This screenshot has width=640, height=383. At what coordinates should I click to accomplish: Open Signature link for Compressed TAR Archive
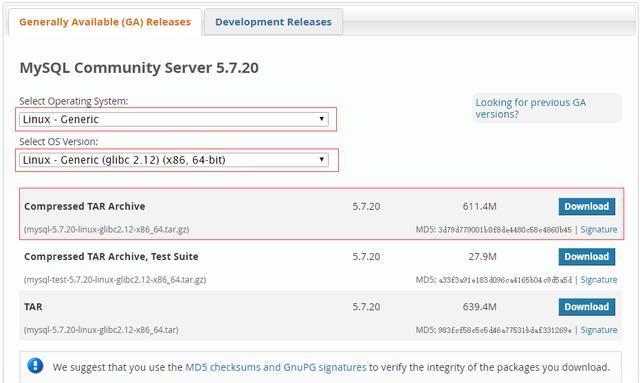pos(599,229)
